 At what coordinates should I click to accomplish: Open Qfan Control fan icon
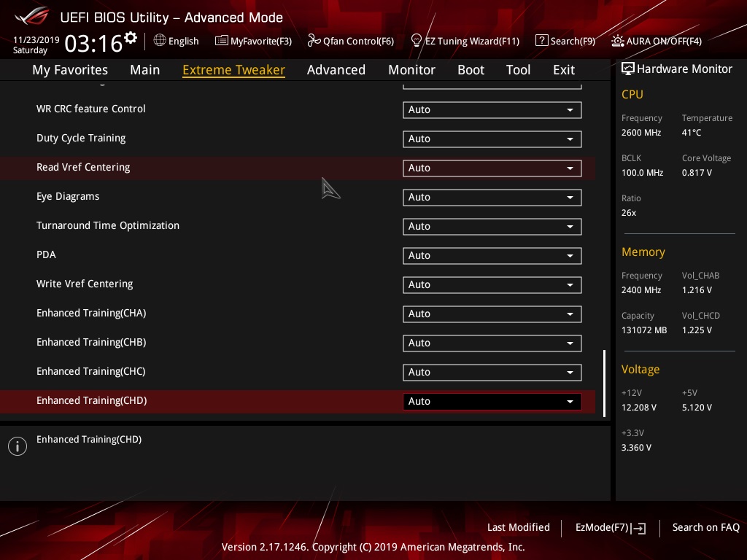[314, 41]
